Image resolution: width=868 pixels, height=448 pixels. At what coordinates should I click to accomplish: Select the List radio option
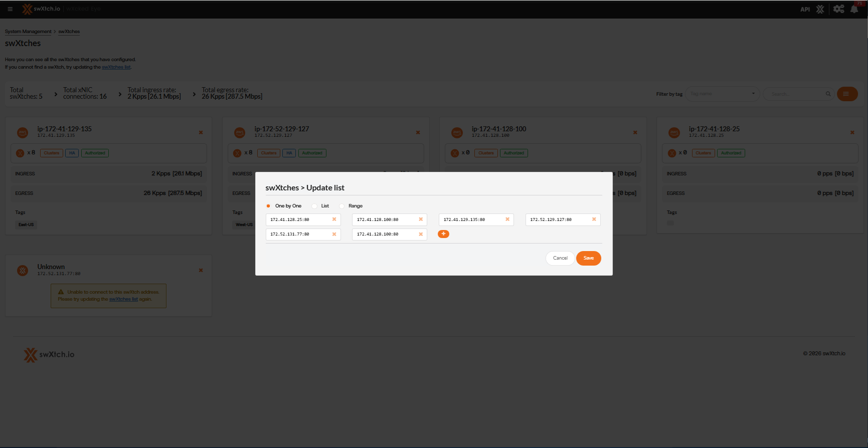[314, 206]
